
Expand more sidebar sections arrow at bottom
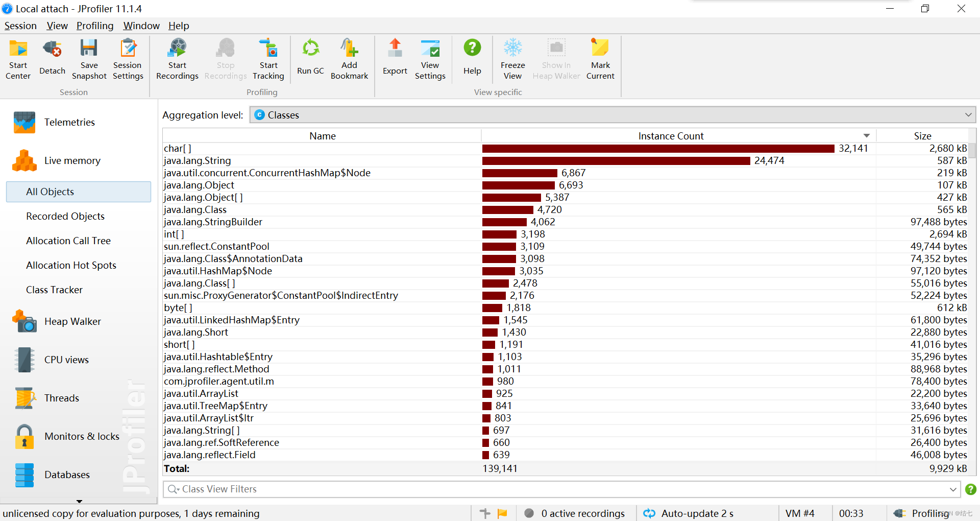79,501
